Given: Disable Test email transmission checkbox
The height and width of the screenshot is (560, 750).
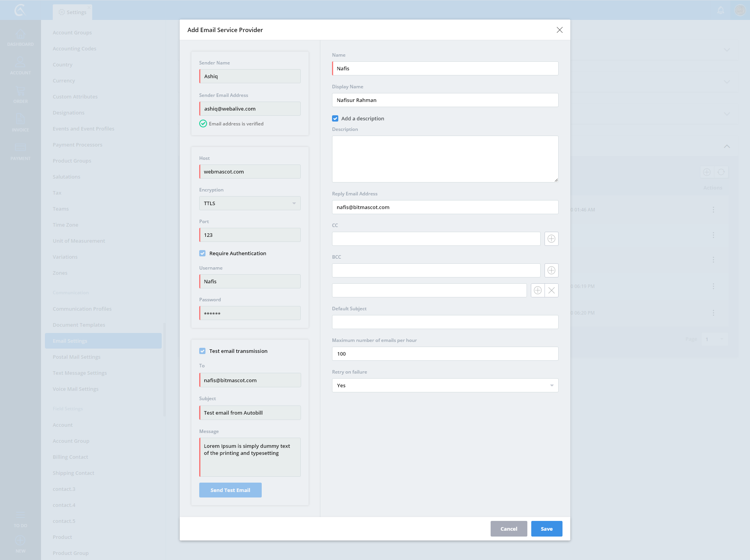Looking at the screenshot, I should tap(202, 351).
